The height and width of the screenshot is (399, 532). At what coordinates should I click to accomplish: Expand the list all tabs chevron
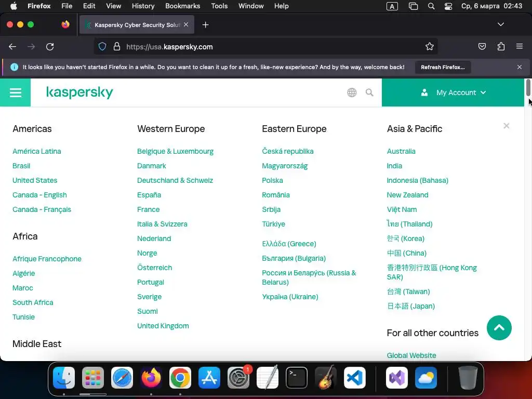[500, 24]
